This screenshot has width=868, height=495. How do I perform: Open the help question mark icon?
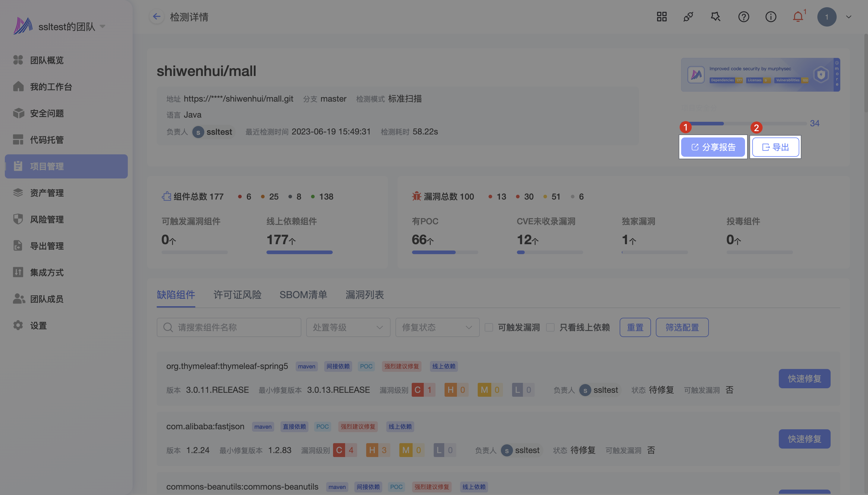click(743, 17)
